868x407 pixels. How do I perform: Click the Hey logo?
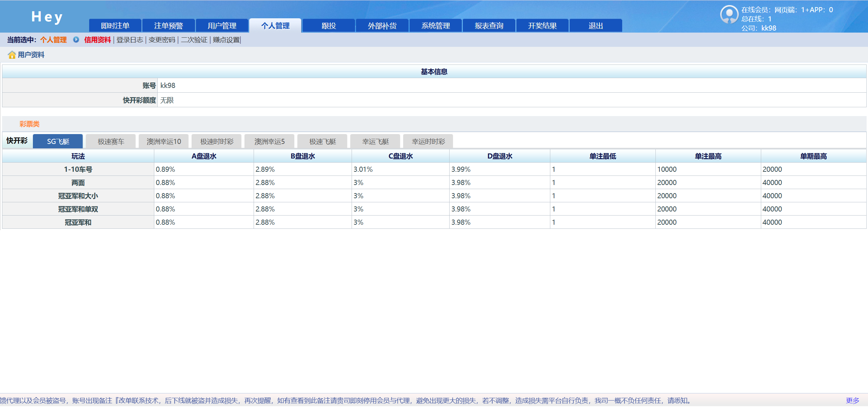[47, 17]
